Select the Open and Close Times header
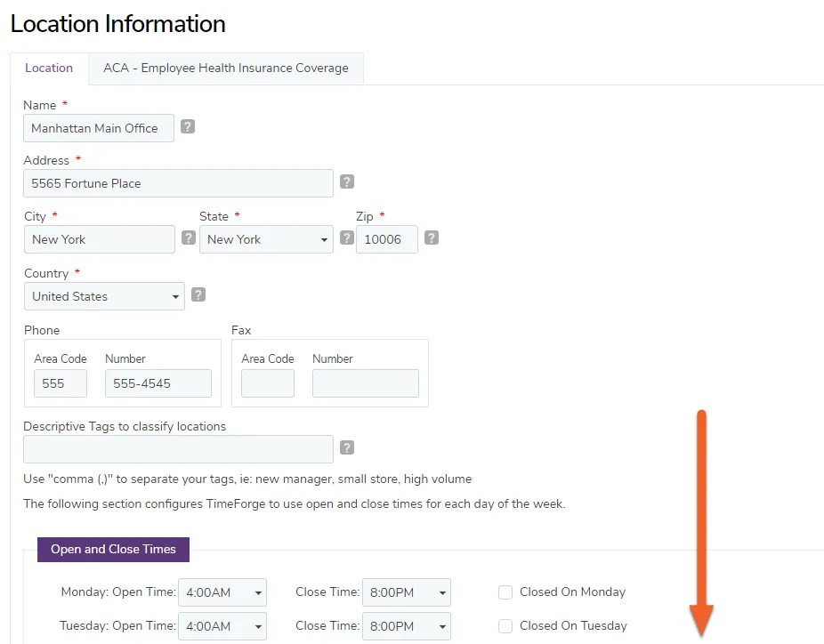 point(114,550)
